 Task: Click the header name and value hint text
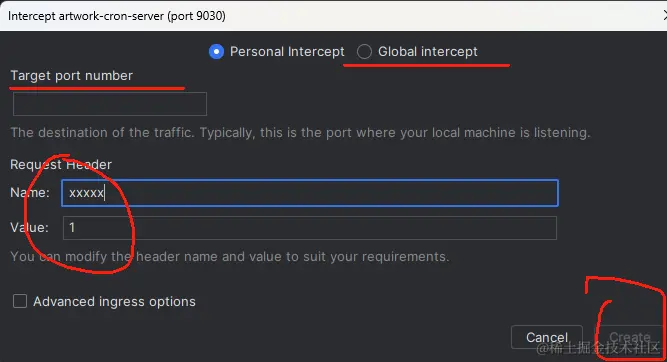tap(230, 257)
